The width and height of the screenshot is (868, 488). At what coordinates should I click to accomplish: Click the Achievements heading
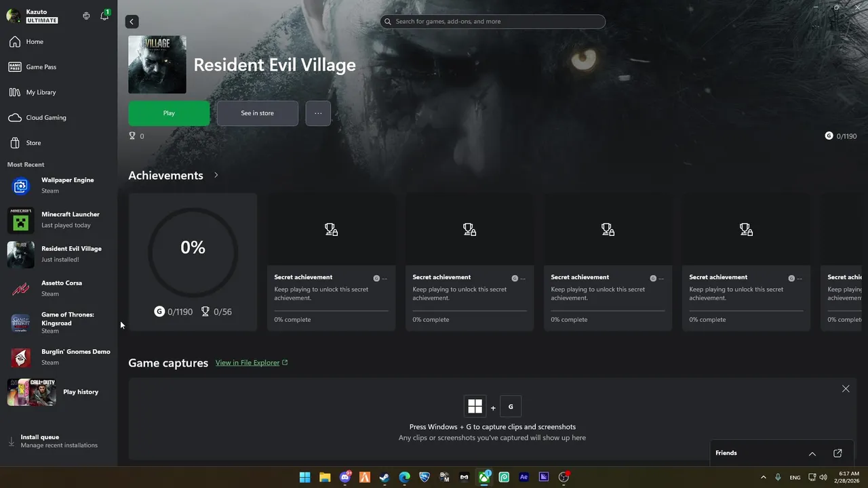click(x=165, y=175)
